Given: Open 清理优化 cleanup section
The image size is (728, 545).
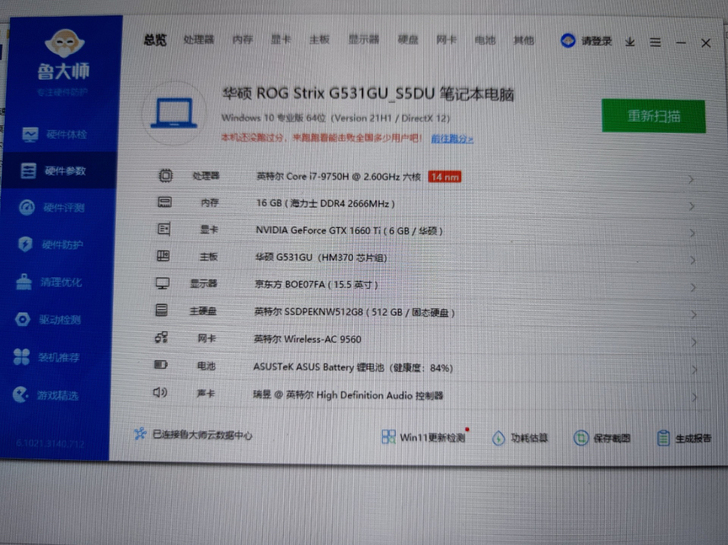Looking at the screenshot, I should point(49,282).
